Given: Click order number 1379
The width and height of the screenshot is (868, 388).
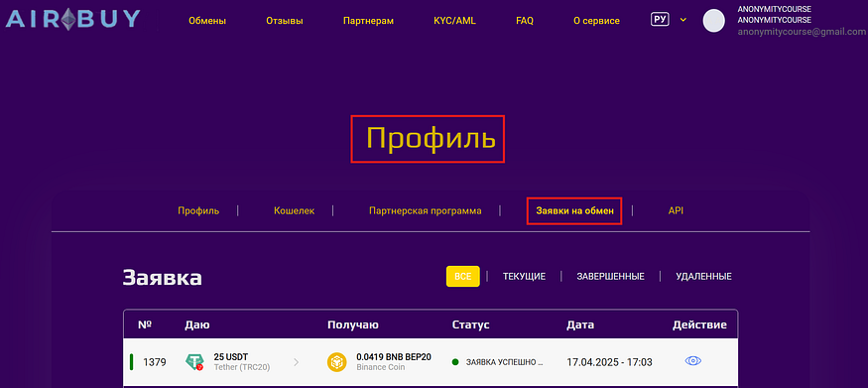Looking at the screenshot, I should 155,362.
